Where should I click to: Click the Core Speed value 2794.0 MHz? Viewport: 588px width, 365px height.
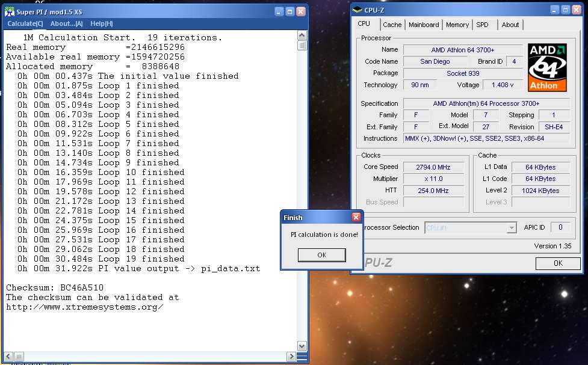433,167
